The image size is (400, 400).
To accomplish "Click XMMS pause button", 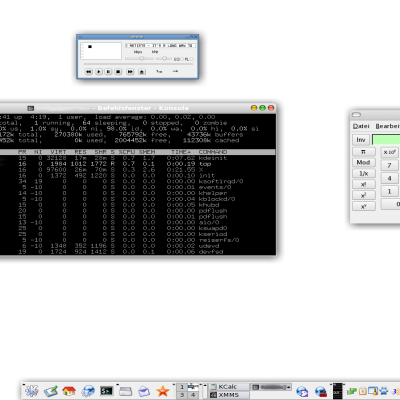I will click(108, 72).
